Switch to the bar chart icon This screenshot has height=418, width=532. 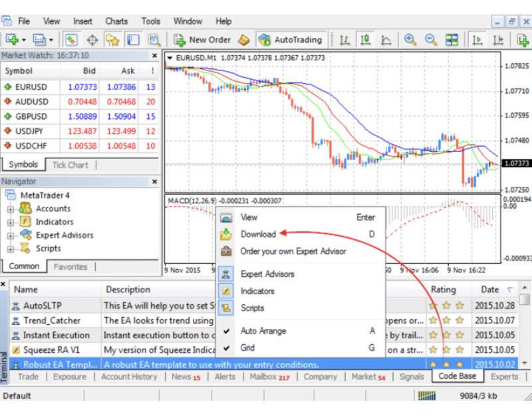(x=344, y=40)
